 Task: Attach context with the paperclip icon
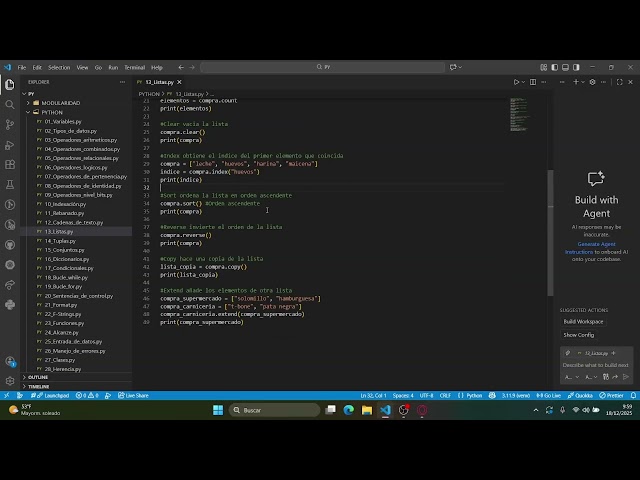click(567, 353)
